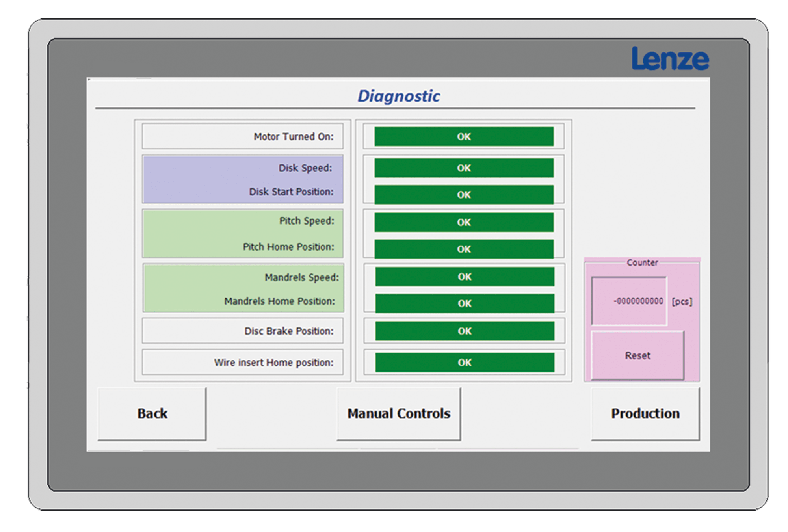This screenshot has height=532, width=788.
Task: Select the Pitch Speed OK indicator
Action: 464,222
